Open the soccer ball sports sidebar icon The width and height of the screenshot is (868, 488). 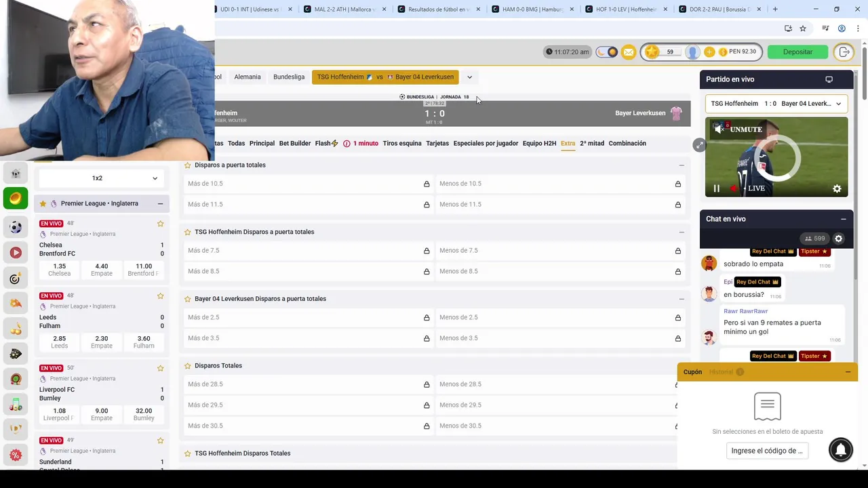[16, 227]
